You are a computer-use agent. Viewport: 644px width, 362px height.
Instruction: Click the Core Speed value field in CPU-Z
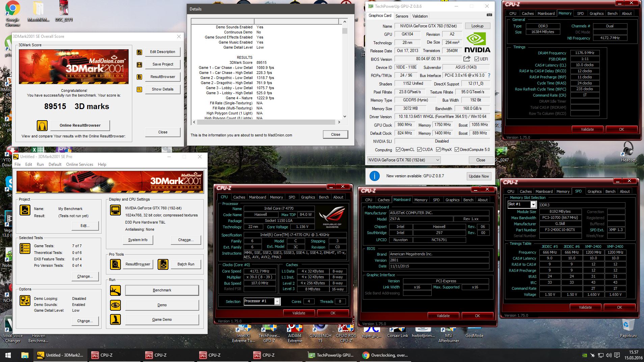pyautogui.click(x=259, y=271)
